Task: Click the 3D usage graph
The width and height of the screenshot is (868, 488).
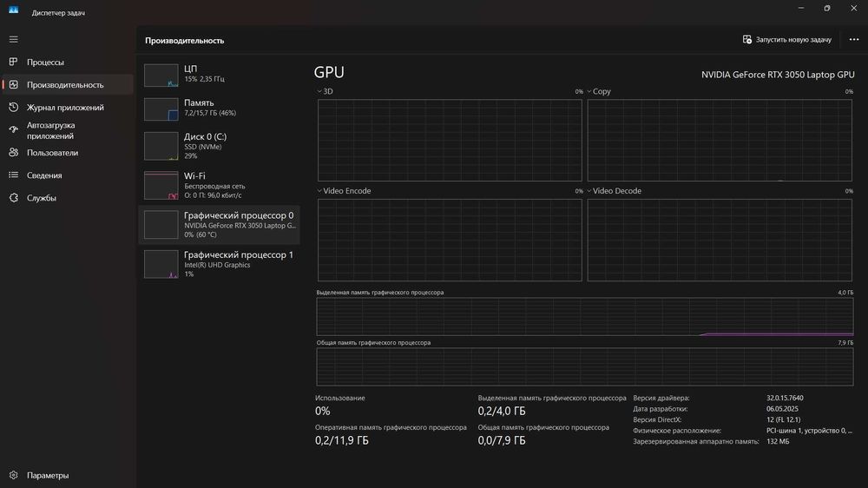Action: pos(450,140)
